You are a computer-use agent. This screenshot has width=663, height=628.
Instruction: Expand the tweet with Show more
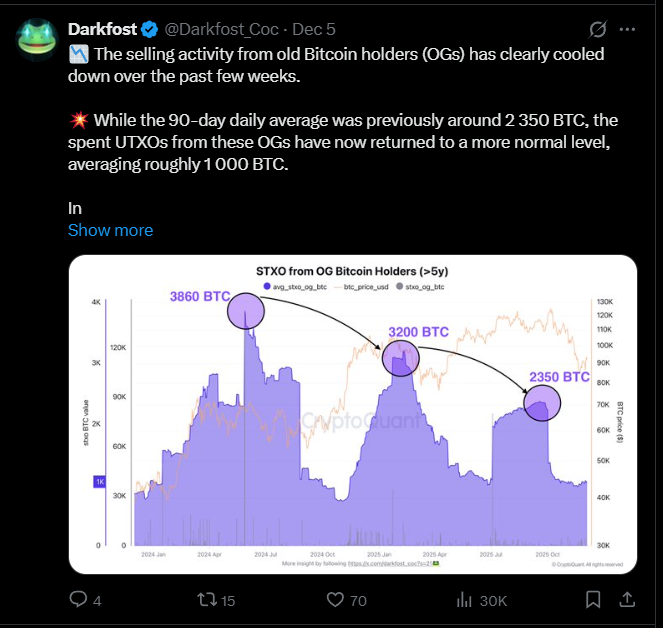110,230
